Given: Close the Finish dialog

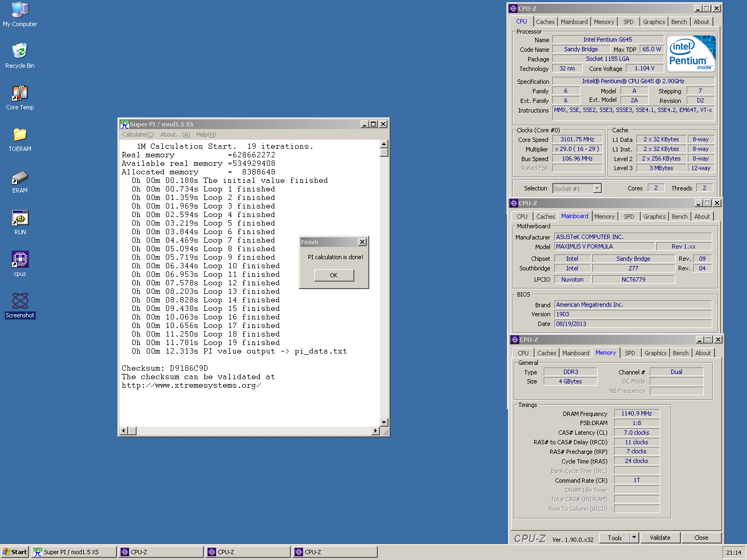Looking at the screenshot, I should pos(362,242).
